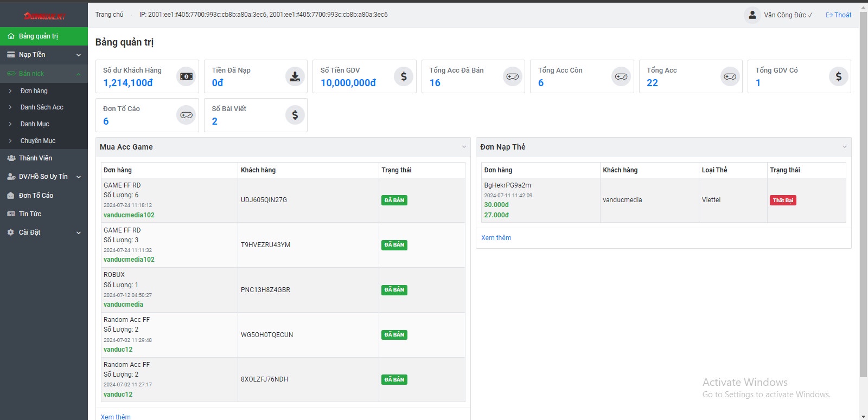The height and width of the screenshot is (420, 868).
Task: Click the box icon beside Đơn Tố Cáo
Action: 11,196
